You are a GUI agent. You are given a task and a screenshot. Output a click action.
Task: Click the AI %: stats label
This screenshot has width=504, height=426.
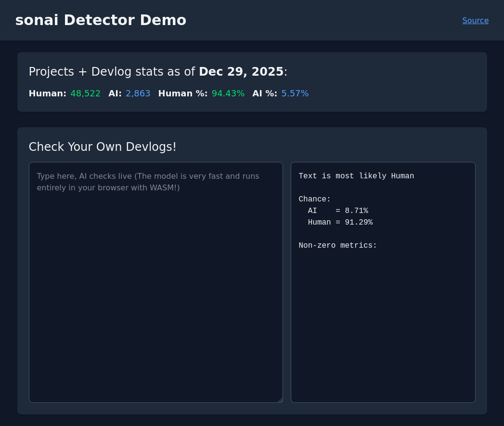click(x=264, y=93)
